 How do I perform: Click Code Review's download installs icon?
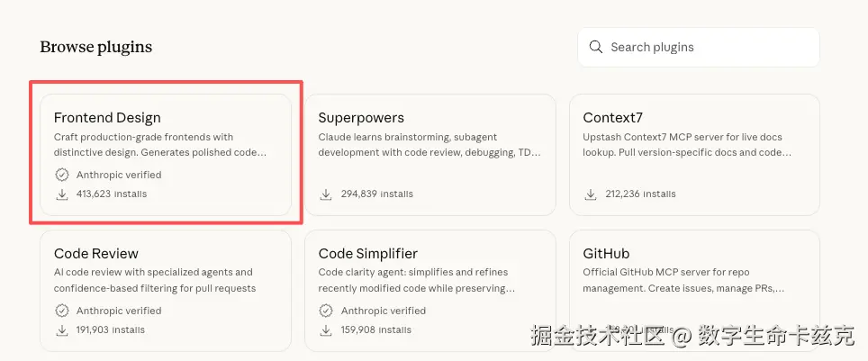click(x=62, y=330)
